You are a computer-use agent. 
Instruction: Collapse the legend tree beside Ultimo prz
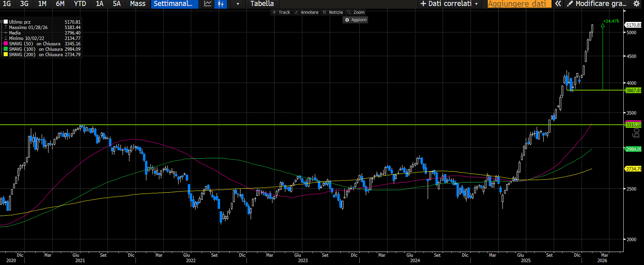coord(2,22)
